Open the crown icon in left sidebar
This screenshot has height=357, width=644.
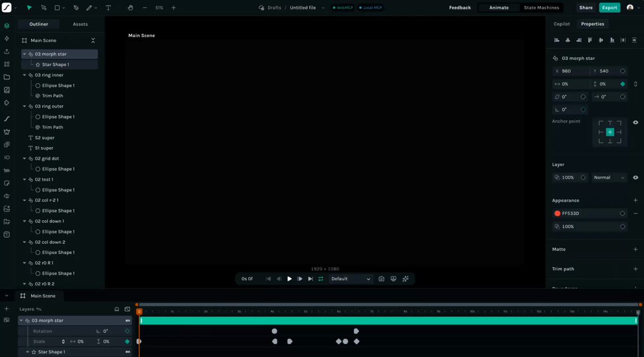point(6,132)
